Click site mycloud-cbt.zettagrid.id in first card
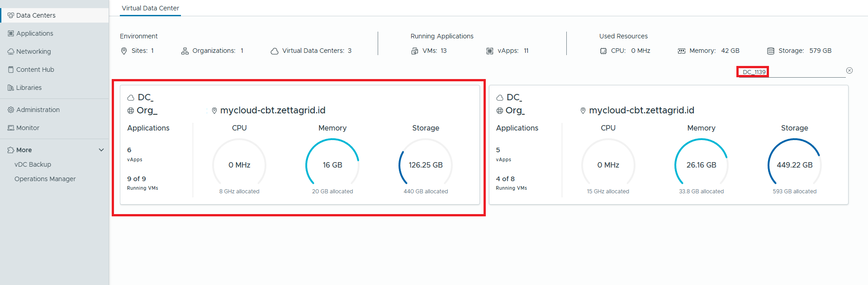 pos(273,110)
